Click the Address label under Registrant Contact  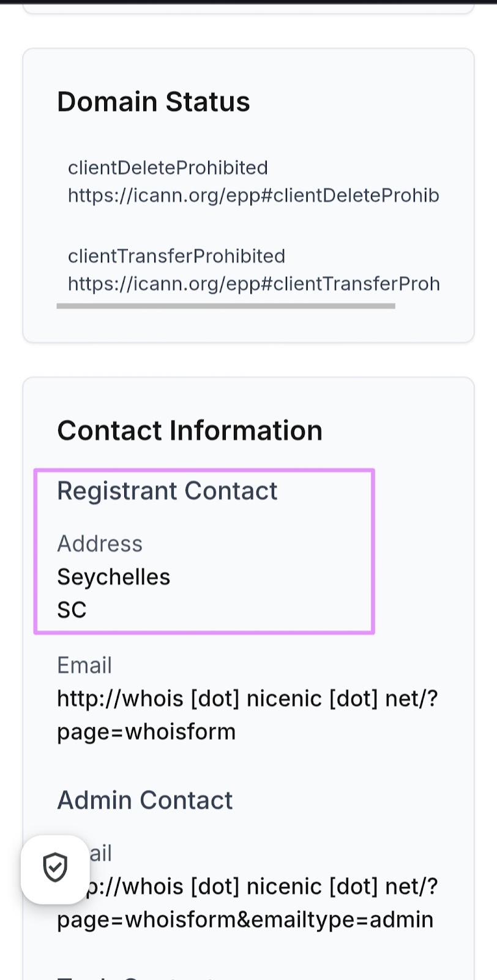(x=100, y=544)
